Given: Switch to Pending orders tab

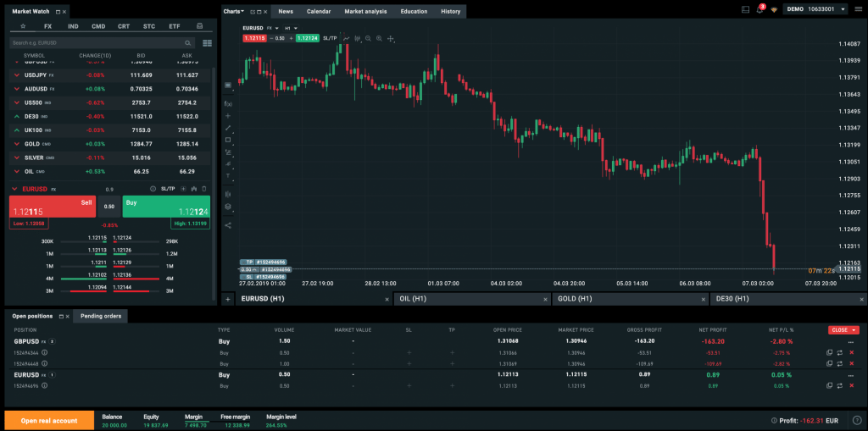Looking at the screenshot, I should [101, 316].
